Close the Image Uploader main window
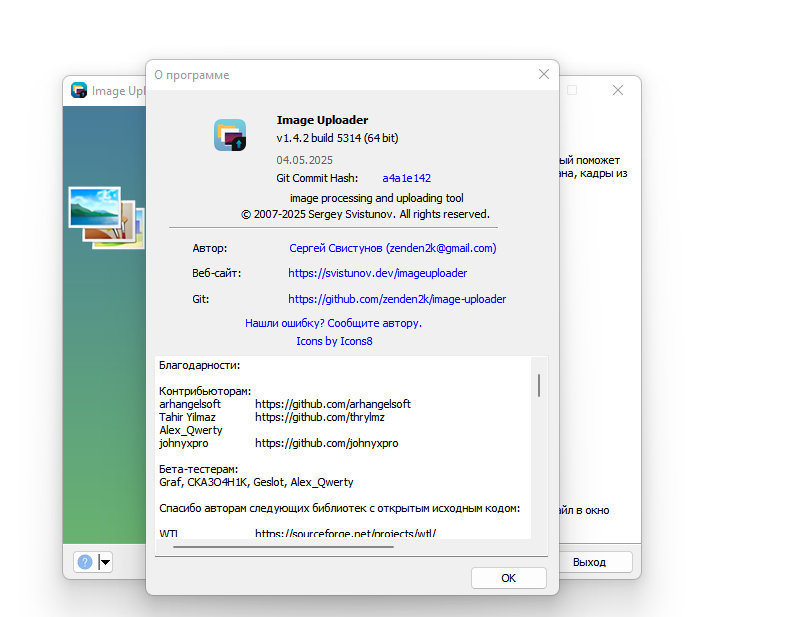Screen dimensions: 791x617 pos(617,90)
